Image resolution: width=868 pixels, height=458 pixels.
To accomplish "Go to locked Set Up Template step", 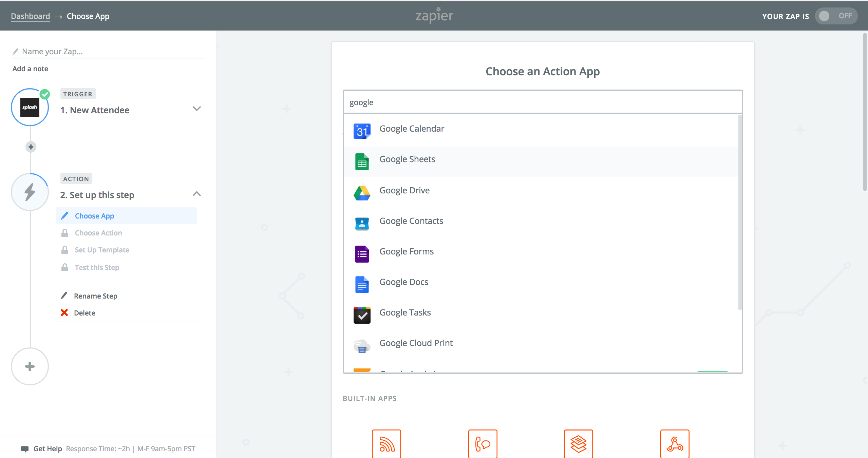I will [x=102, y=250].
